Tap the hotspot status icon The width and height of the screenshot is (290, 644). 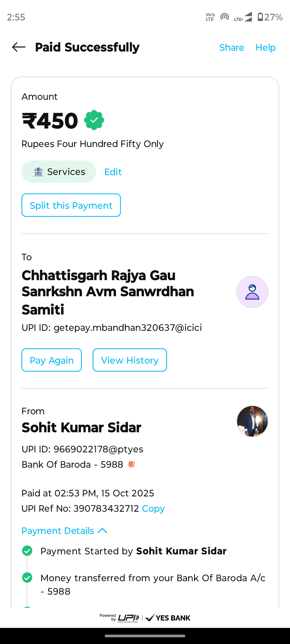coord(224,17)
